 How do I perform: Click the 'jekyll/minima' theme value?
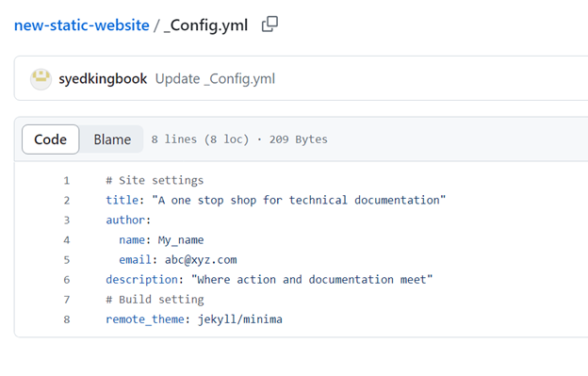pos(240,319)
